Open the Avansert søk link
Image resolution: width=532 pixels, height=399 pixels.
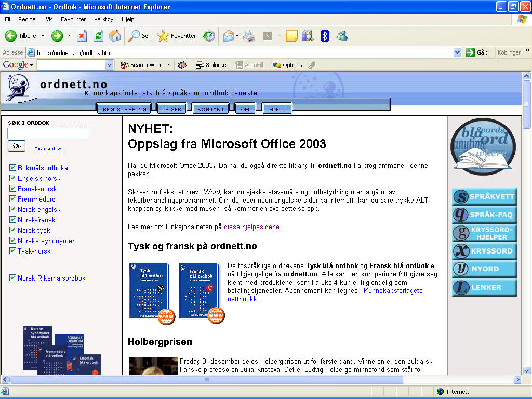(50, 148)
